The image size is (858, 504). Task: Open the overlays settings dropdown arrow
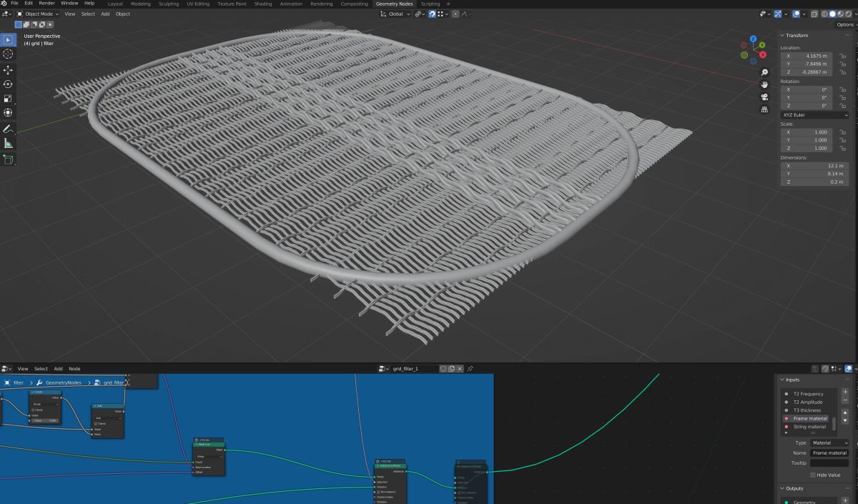tap(804, 14)
